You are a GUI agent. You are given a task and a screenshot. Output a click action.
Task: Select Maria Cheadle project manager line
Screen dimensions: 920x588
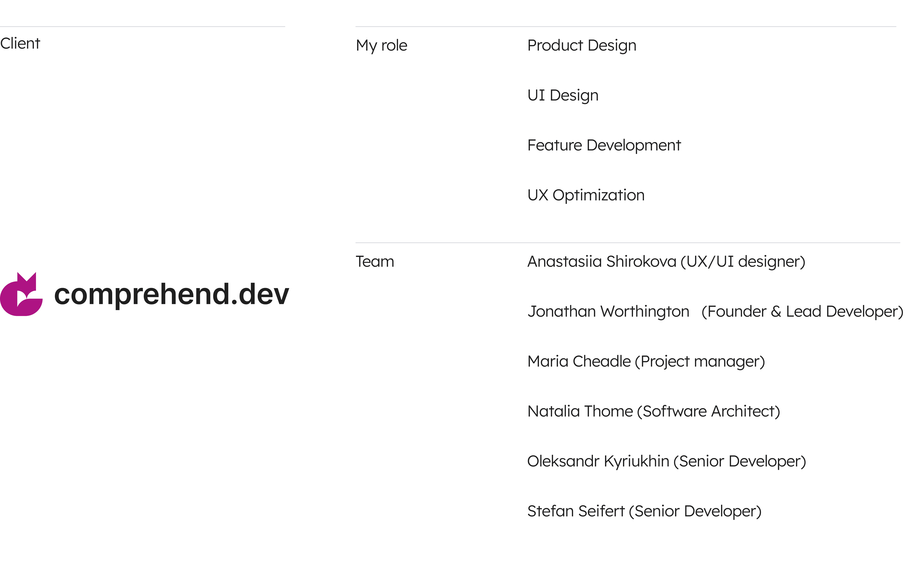pos(646,362)
